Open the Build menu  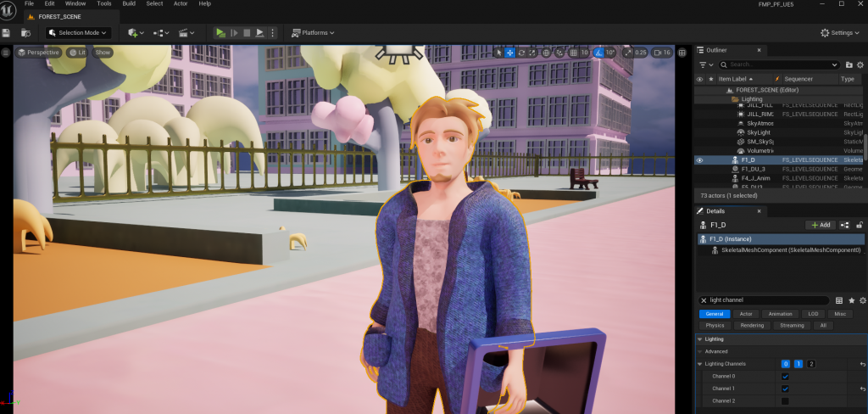coord(129,4)
